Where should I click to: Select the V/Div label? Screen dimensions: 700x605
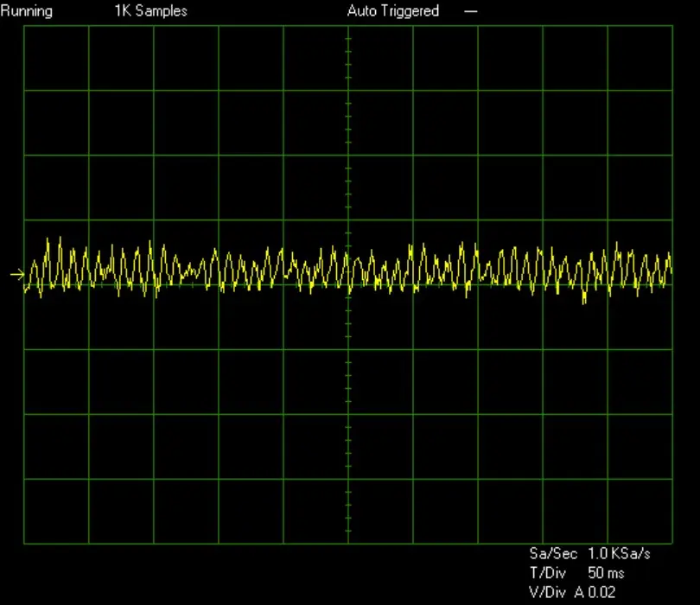click(x=547, y=593)
